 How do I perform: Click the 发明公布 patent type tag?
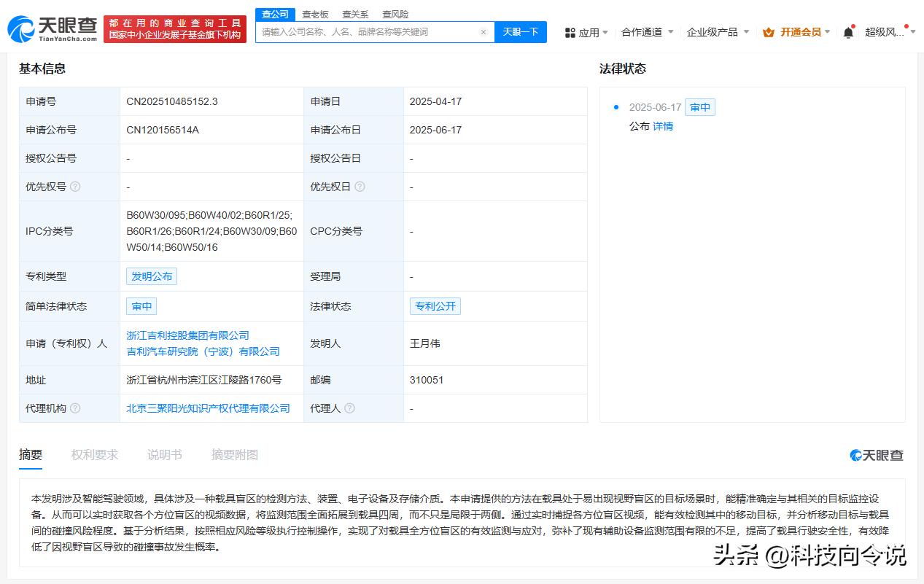point(152,276)
